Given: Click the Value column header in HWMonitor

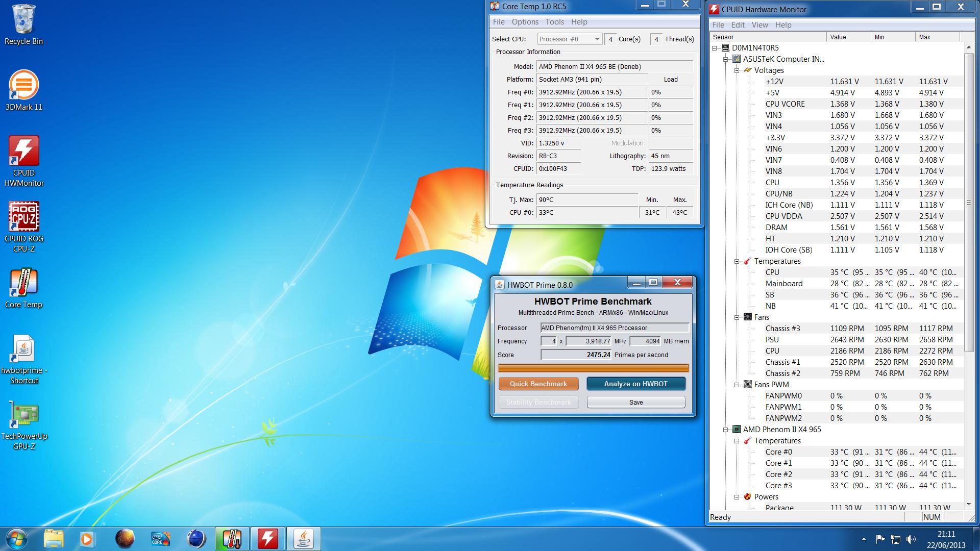Looking at the screenshot, I should tap(849, 37).
